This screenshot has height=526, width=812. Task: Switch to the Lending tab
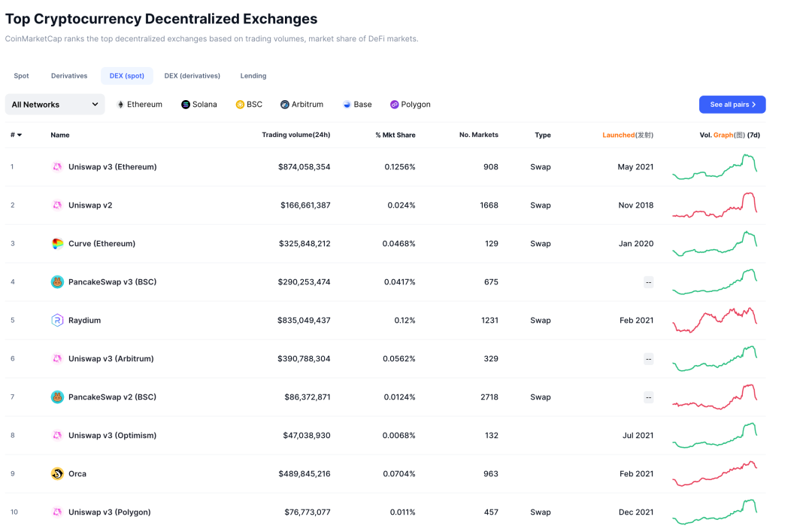click(x=253, y=76)
